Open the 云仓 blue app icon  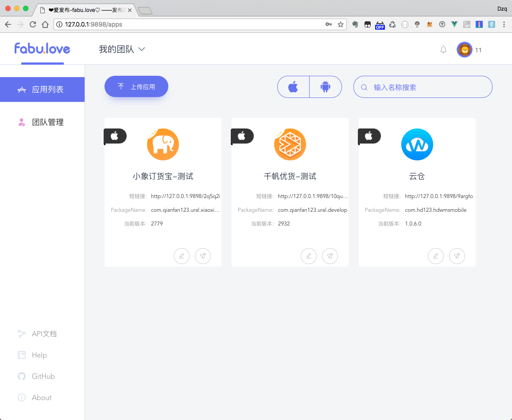click(417, 144)
